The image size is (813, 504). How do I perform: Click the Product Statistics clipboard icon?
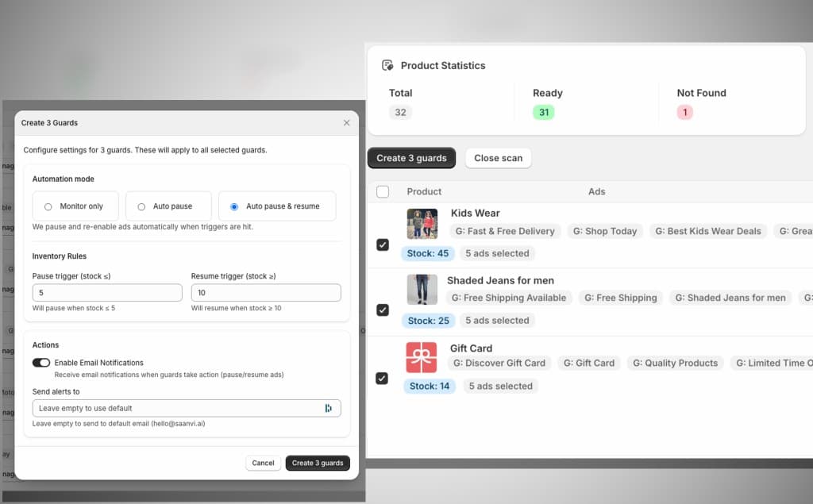click(x=387, y=65)
